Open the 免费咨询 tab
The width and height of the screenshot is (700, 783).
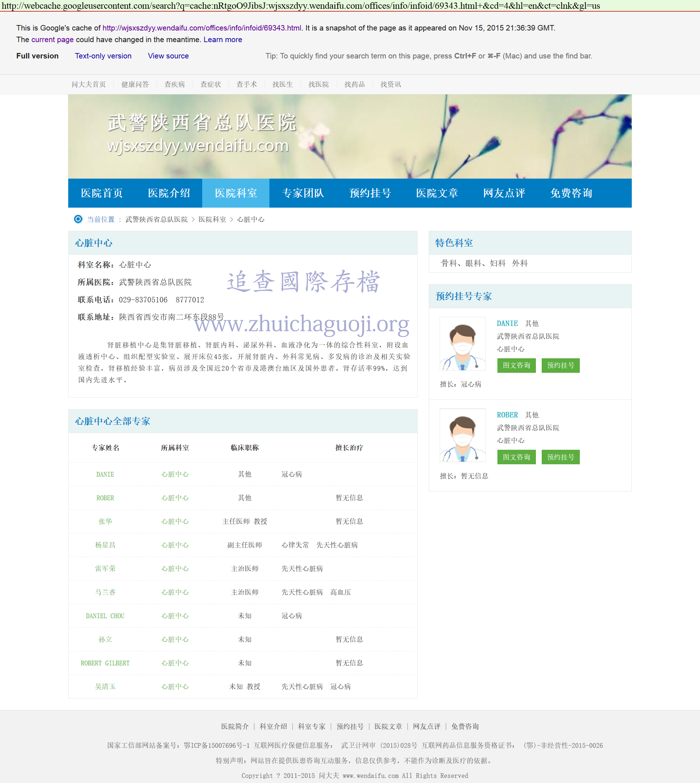(571, 193)
